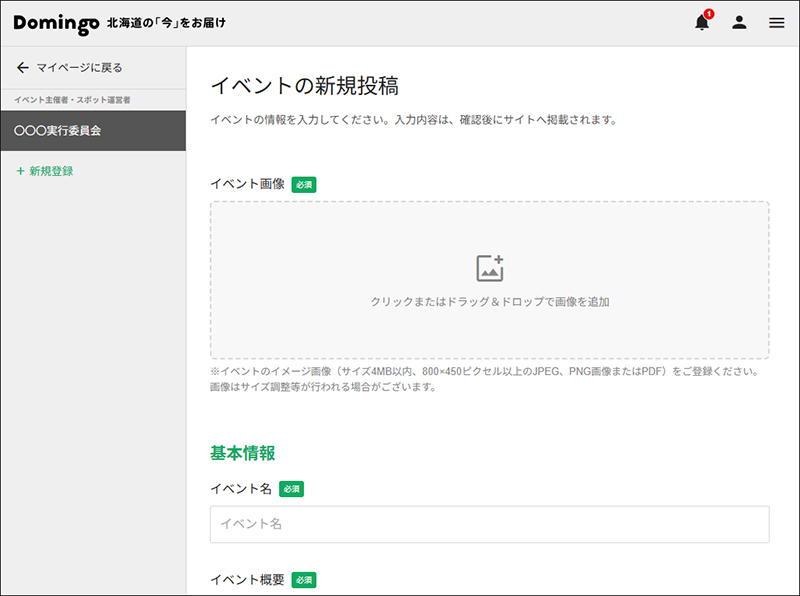The height and width of the screenshot is (596, 800).
Task: Click the 必須 badge beside イベント概要
Action: [304, 580]
